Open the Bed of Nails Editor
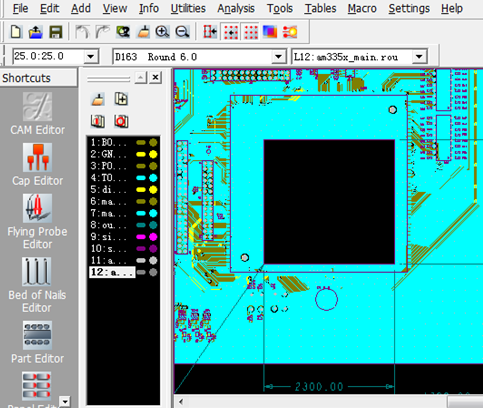Screen dimensions: 483x408 pyautogui.click(x=37, y=285)
